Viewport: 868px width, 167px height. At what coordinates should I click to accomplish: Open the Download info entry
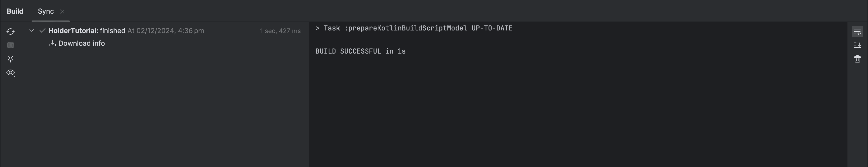82,43
